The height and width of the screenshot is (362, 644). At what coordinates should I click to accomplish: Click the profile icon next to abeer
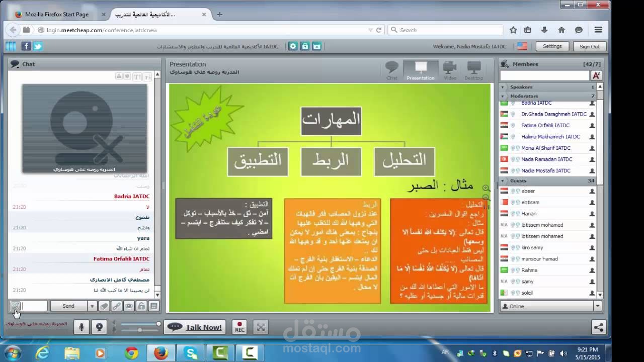point(592,191)
